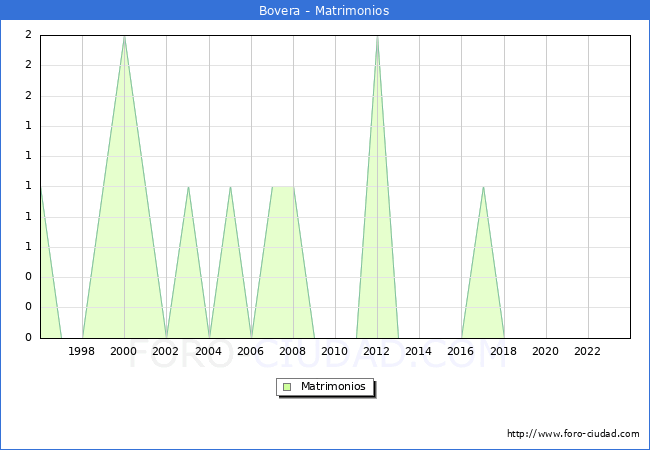Screen dimensions: 650x450
Task: Select the 2014 x-axis label
Action: click(x=418, y=351)
